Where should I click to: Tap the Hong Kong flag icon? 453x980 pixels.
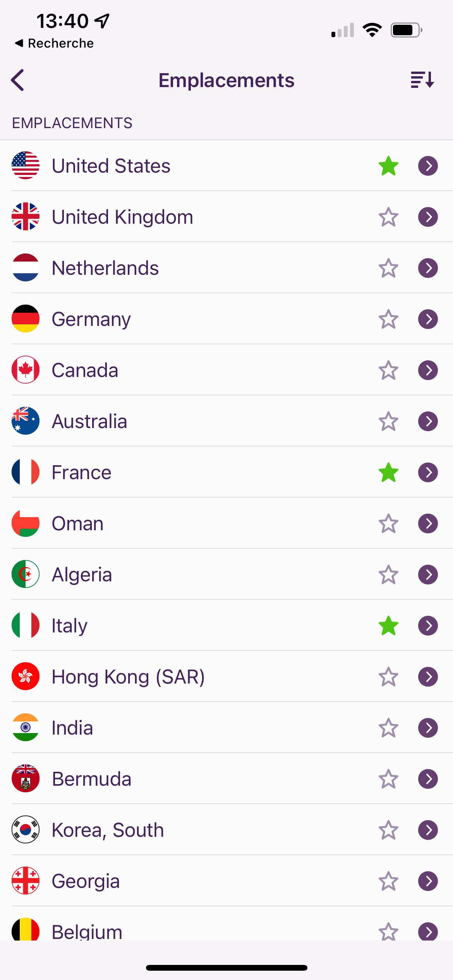click(26, 677)
